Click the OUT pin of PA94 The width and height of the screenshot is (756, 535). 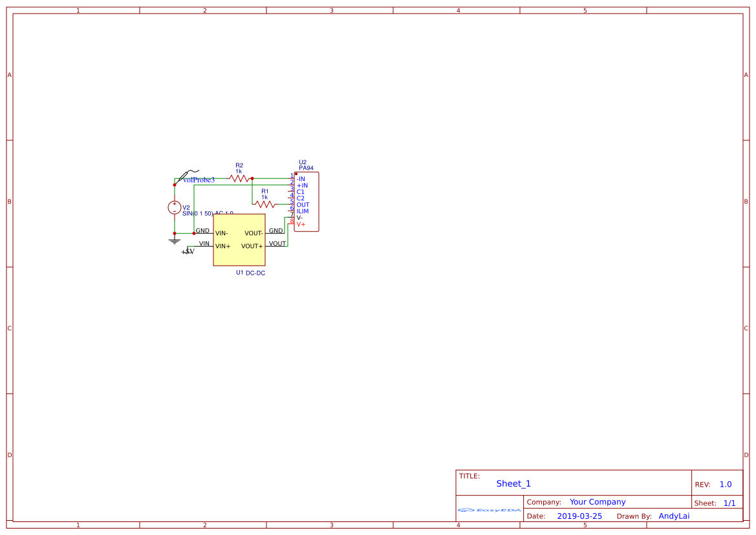click(303, 205)
